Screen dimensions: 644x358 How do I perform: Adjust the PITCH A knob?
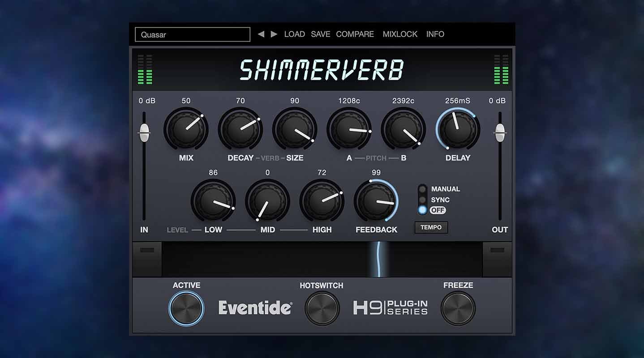(x=350, y=129)
